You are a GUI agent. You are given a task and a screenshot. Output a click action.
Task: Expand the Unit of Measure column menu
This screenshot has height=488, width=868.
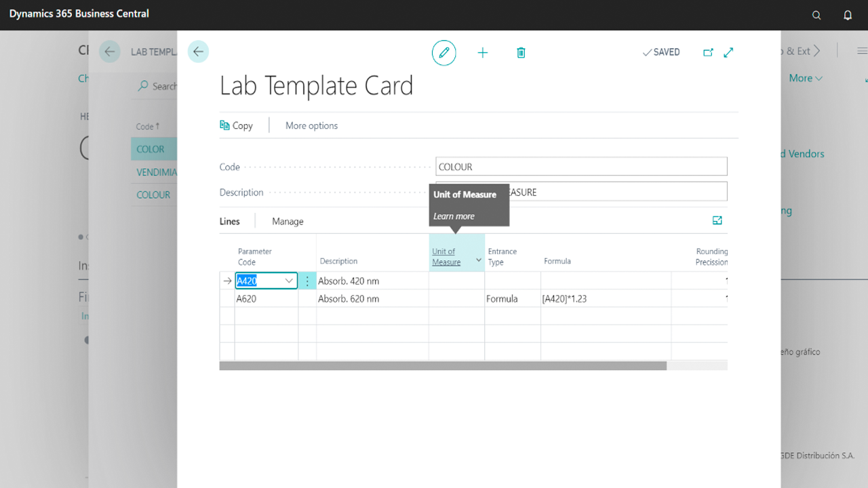tap(478, 260)
